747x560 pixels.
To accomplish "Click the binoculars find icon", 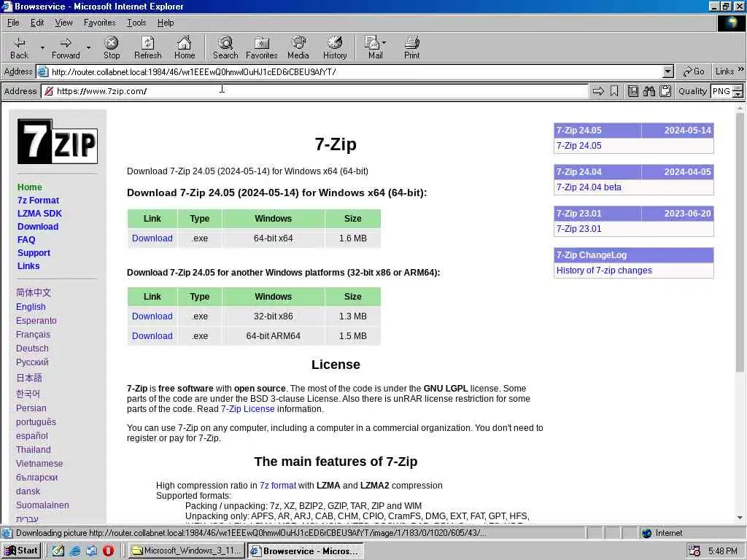I will [649, 91].
